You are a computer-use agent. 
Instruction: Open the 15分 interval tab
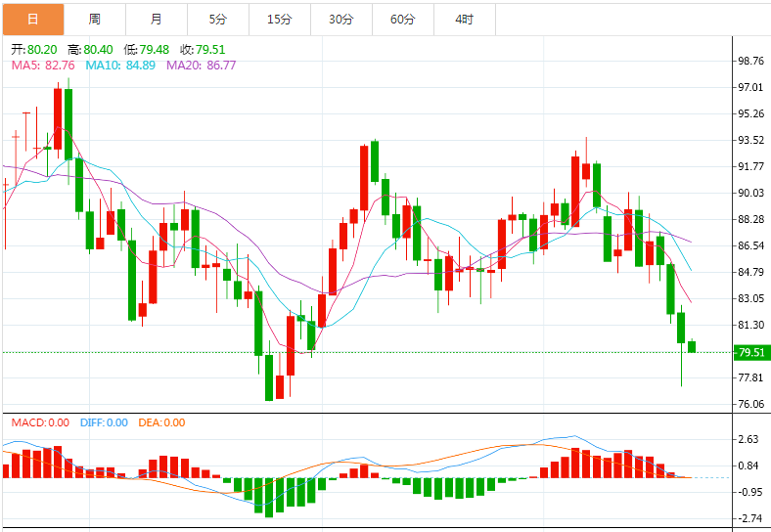click(280, 20)
